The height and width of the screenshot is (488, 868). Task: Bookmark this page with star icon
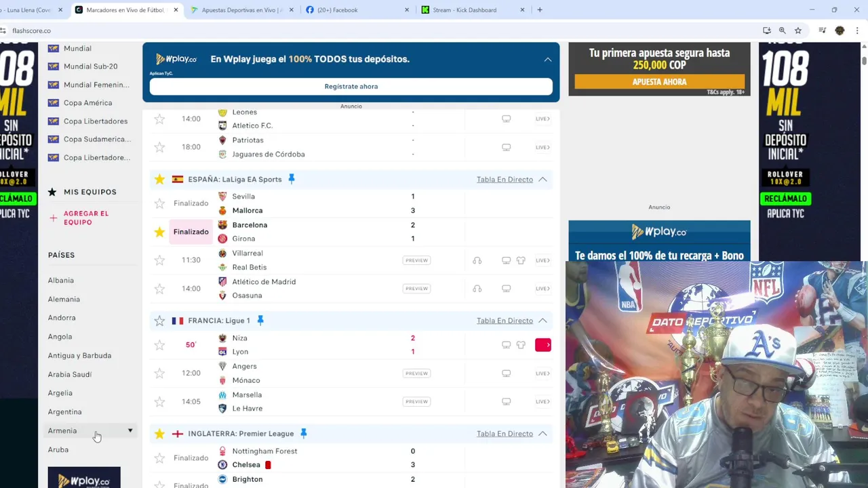point(798,30)
